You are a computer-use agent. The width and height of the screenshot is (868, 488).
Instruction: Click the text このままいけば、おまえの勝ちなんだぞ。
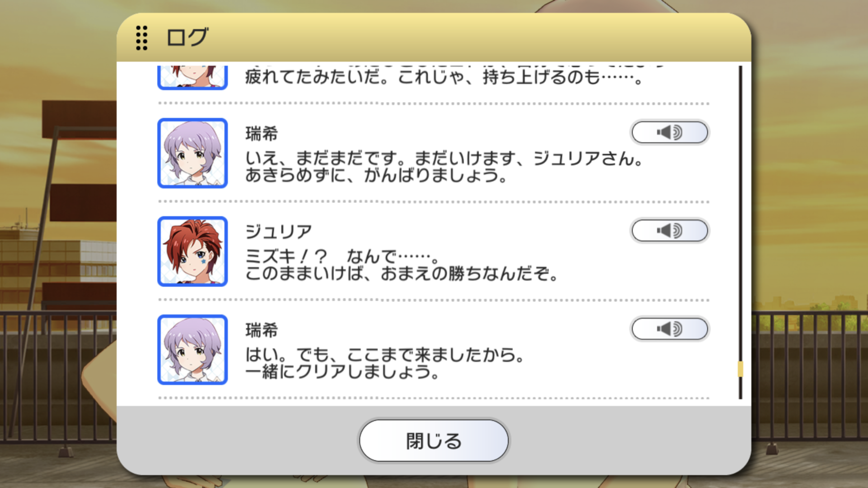tap(402, 273)
